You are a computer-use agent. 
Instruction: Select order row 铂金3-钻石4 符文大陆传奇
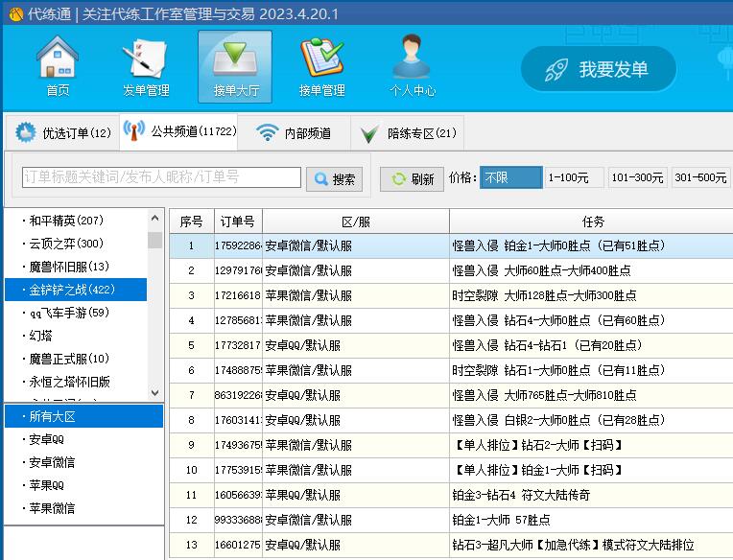pos(451,495)
